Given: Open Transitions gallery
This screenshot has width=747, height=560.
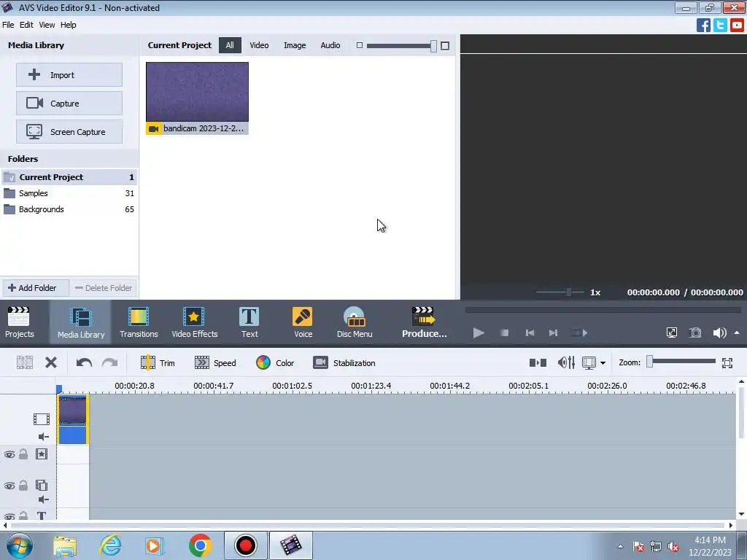Looking at the screenshot, I should pos(139,322).
